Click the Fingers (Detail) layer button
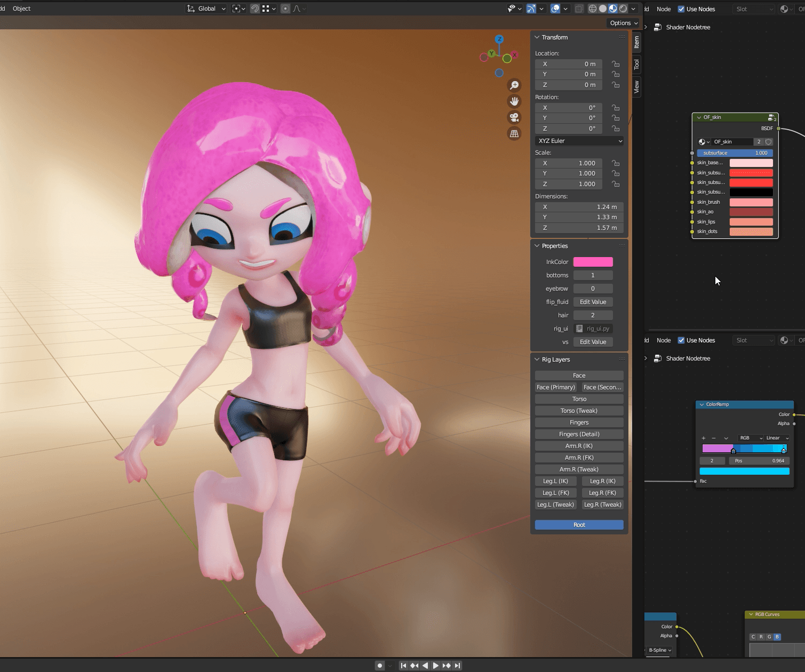 (579, 434)
